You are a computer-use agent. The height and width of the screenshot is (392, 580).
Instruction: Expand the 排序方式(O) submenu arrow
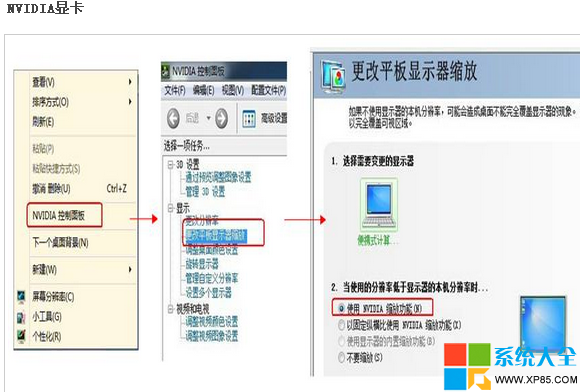point(130,102)
